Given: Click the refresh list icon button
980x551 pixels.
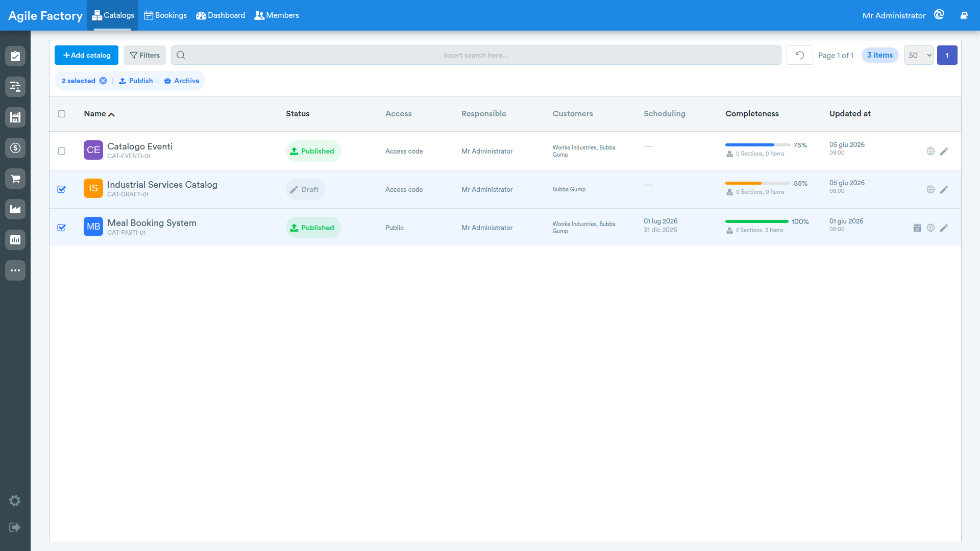Looking at the screenshot, I should [800, 55].
